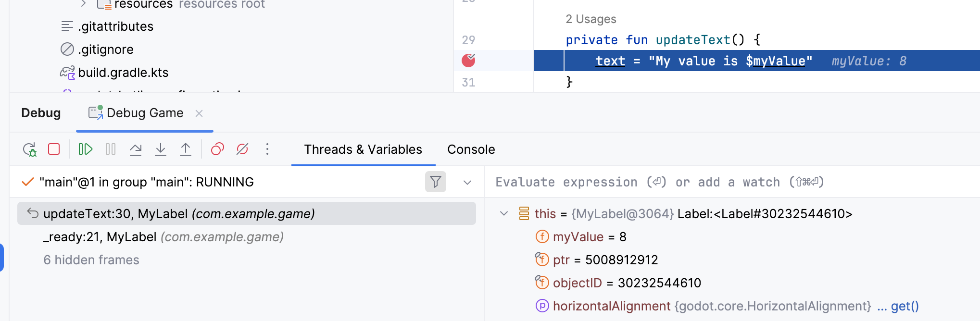The height and width of the screenshot is (321, 980).
Task: Click the $myValue template reference
Action: point(775,61)
